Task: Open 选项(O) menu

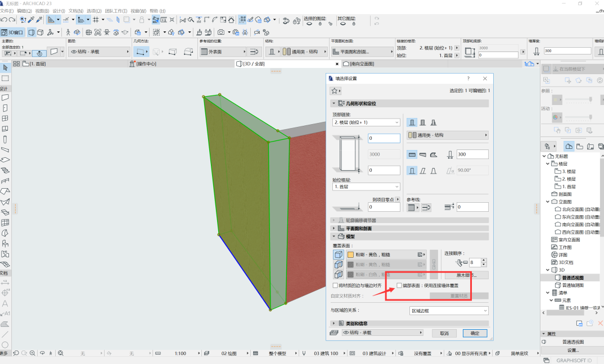Action: click(x=94, y=11)
